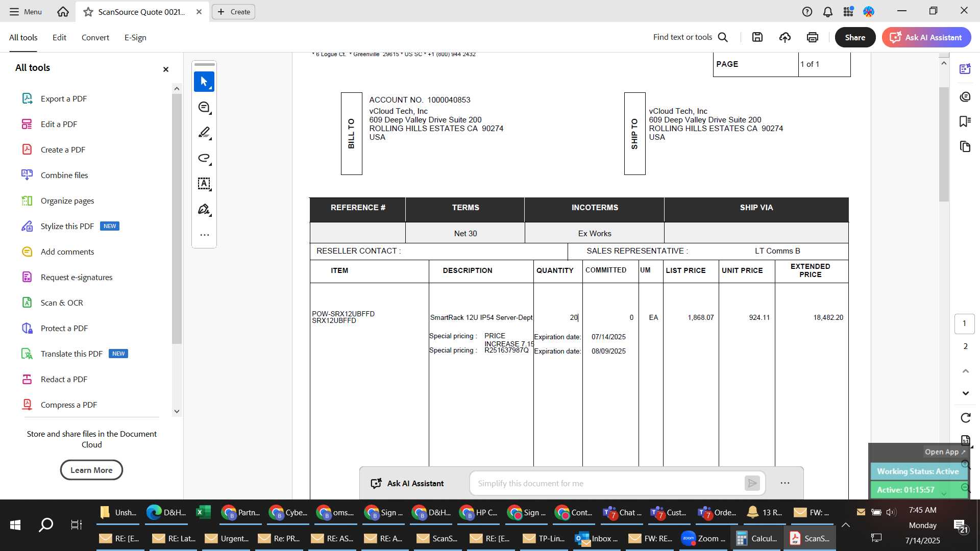The width and height of the screenshot is (980, 551).
Task: Print the document
Action: (x=813, y=37)
